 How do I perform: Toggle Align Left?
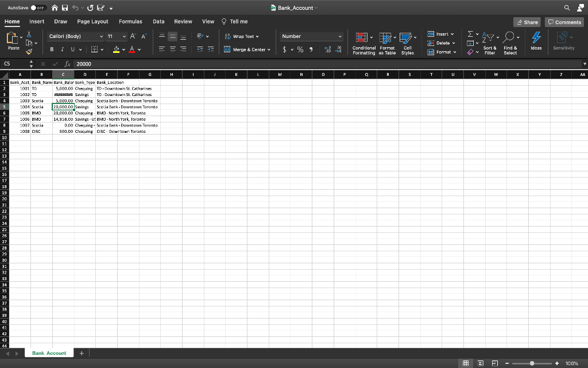pos(161,49)
